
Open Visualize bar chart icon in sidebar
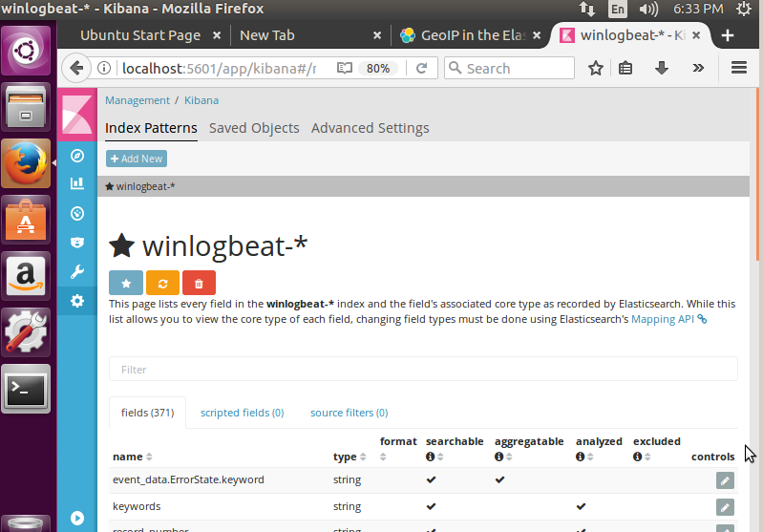77,183
